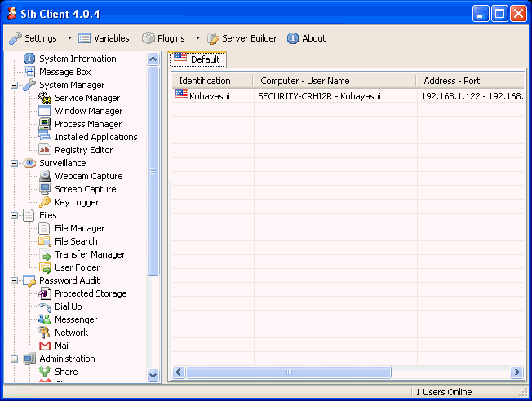The width and height of the screenshot is (532, 401).
Task: Click the Window Manager icon
Action: tap(45, 111)
